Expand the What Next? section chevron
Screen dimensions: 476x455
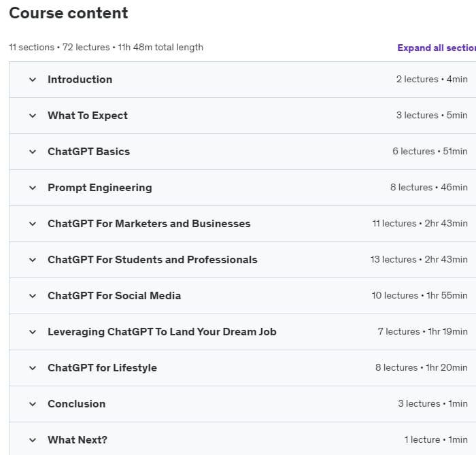point(33,440)
